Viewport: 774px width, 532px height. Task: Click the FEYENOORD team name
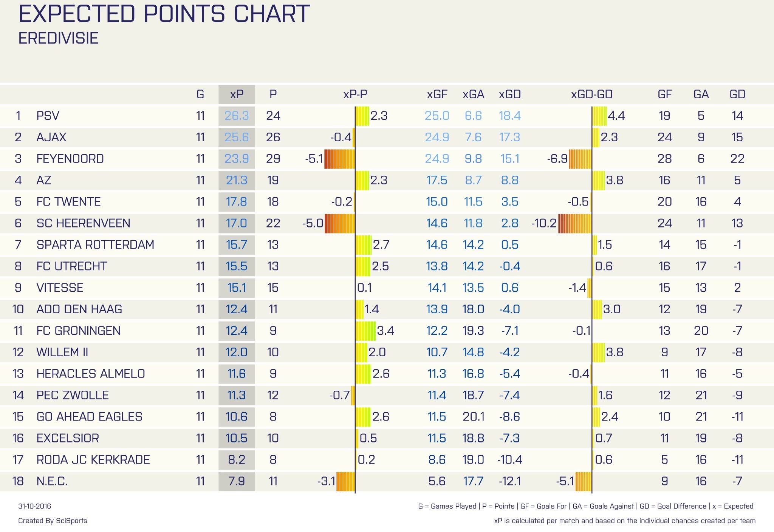(70, 159)
